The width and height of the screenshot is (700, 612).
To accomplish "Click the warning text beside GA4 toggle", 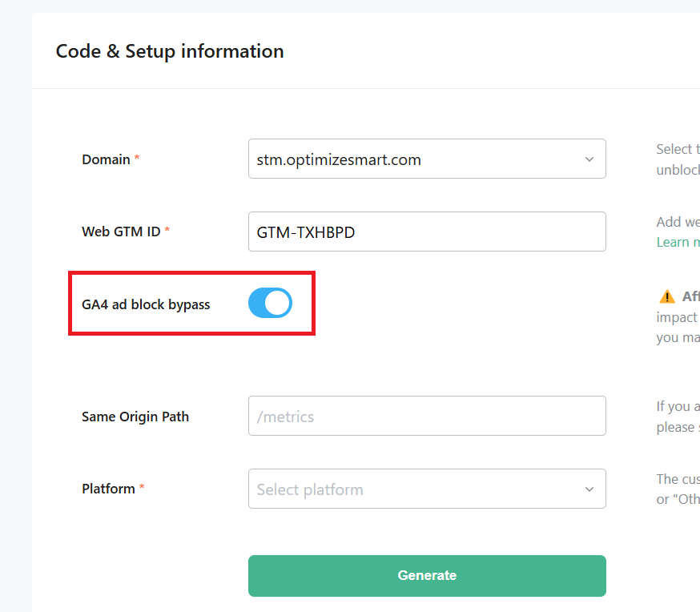I will (x=678, y=317).
